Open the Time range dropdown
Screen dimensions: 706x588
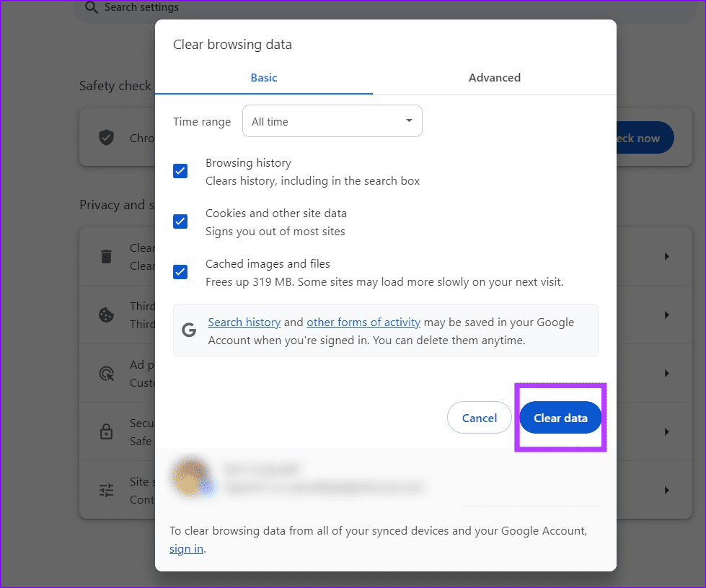332,121
